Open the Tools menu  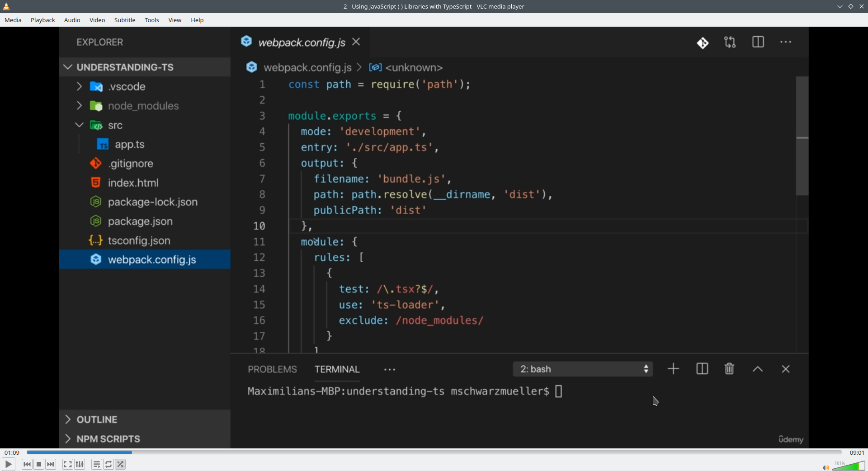[152, 20]
